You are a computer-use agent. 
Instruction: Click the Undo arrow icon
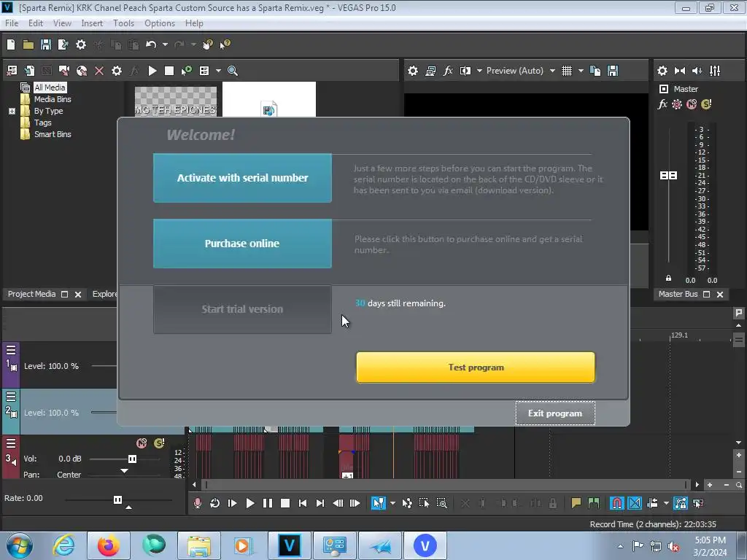151,44
